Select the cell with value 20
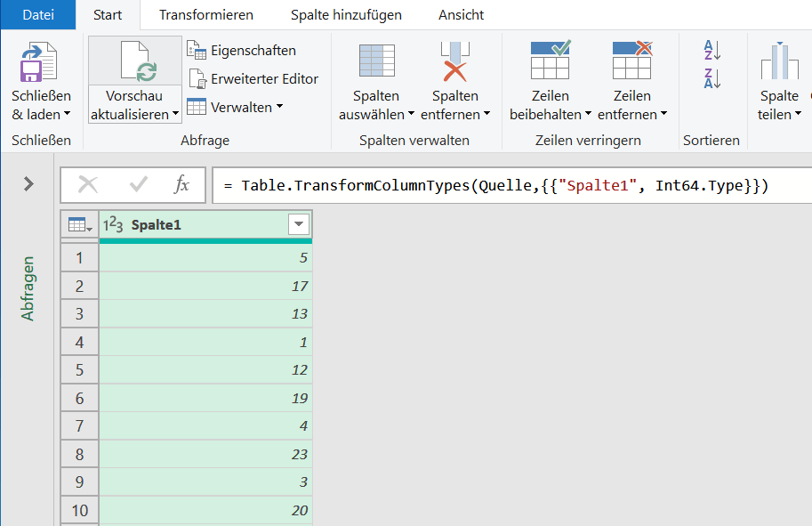 205,511
